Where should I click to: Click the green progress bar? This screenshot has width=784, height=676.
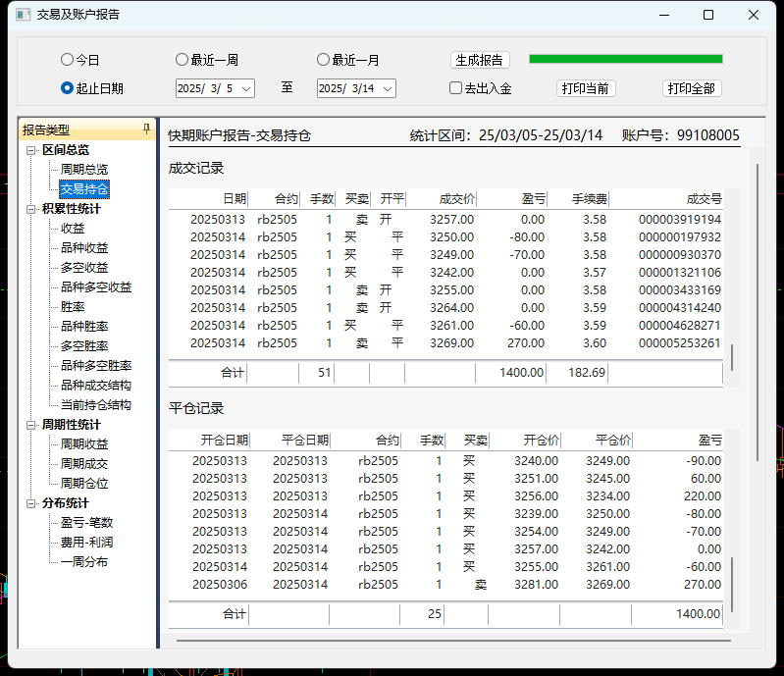pos(625,59)
